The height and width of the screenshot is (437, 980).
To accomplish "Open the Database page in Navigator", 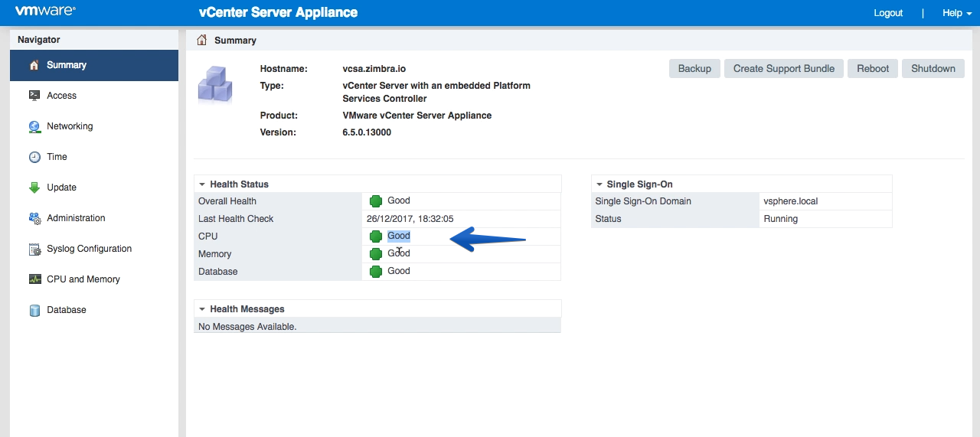I will (94, 310).
